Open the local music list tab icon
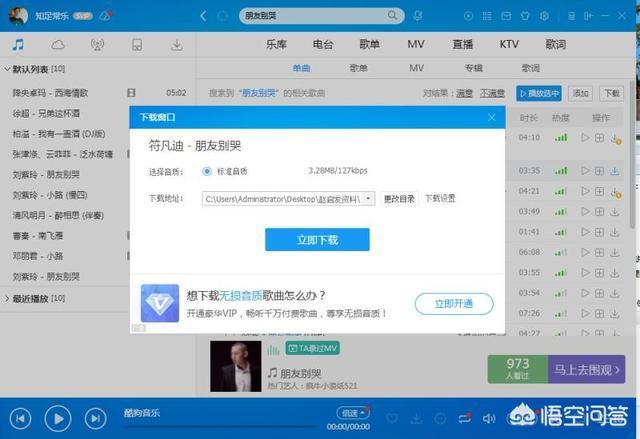The width and height of the screenshot is (640, 439). point(18,44)
